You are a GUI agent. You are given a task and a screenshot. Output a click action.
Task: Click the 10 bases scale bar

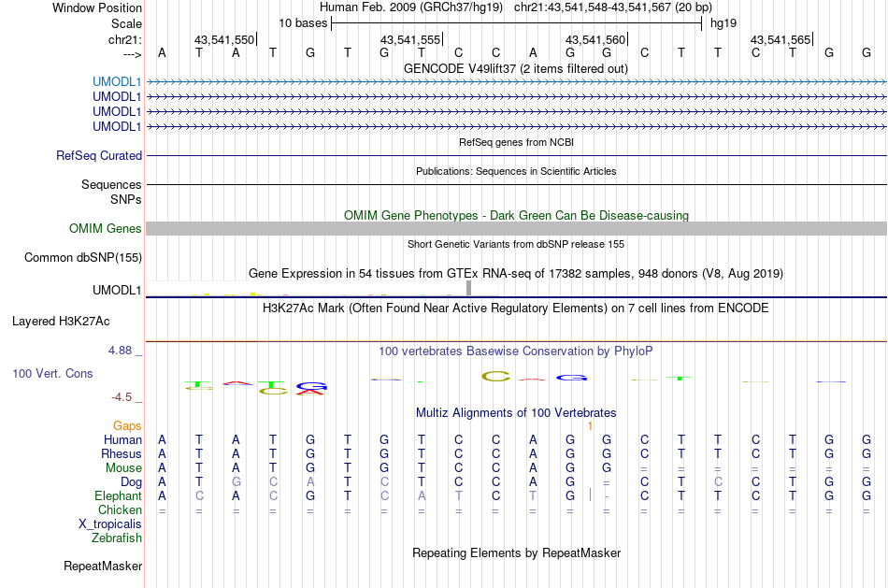click(x=517, y=23)
